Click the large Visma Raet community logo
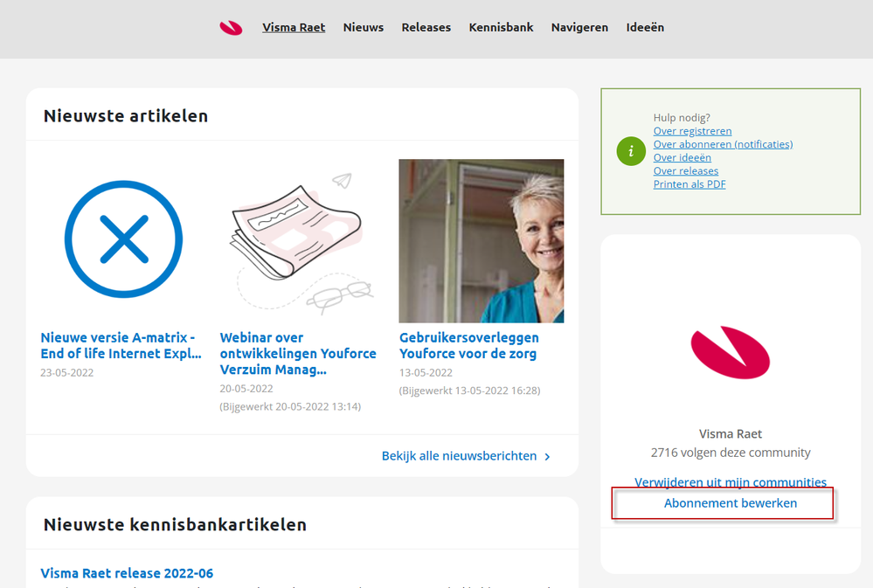Viewport: 873px width, 588px height. (730, 352)
